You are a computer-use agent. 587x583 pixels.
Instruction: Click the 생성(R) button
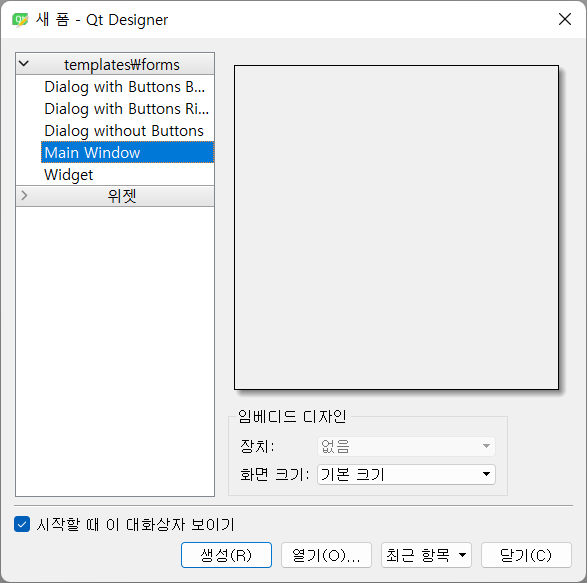coord(226,555)
